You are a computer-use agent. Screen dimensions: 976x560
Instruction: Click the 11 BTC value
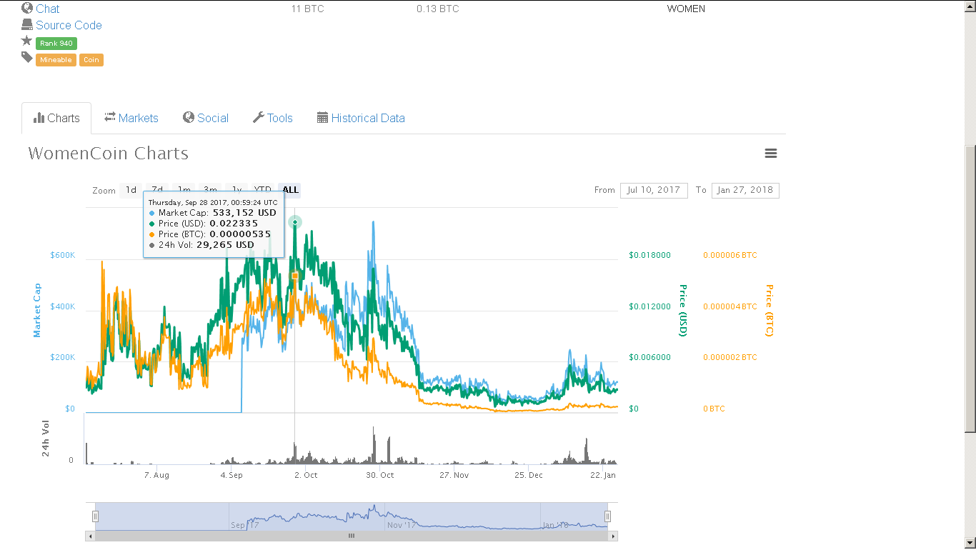[307, 9]
